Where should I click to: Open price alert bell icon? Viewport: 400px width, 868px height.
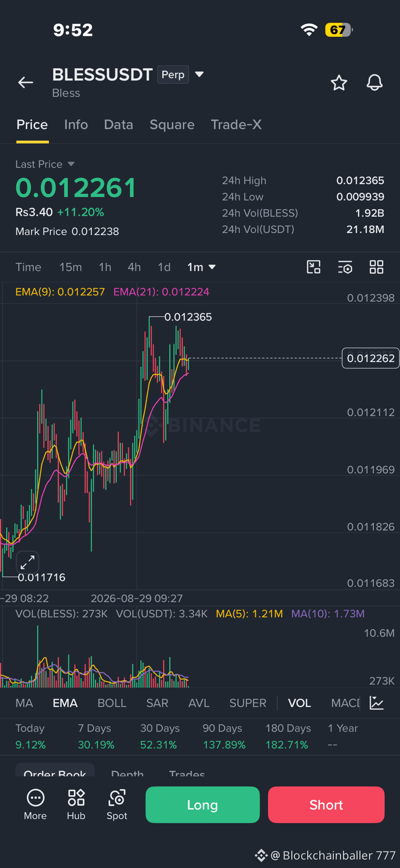click(x=374, y=83)
